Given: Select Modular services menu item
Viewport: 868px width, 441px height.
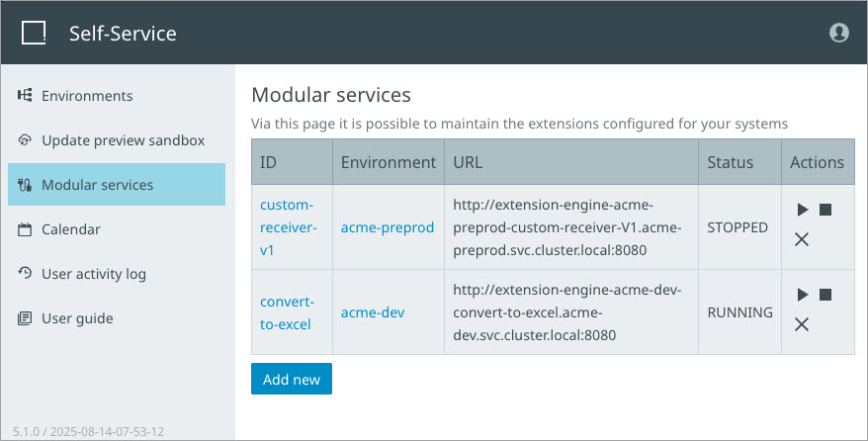Looking at the screenshot, I should [97, 185].
